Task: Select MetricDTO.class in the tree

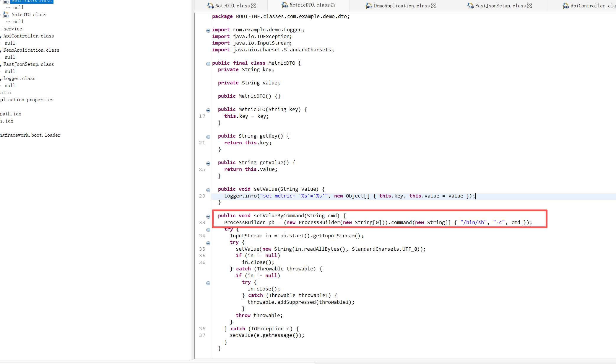Action: point(32,1)
